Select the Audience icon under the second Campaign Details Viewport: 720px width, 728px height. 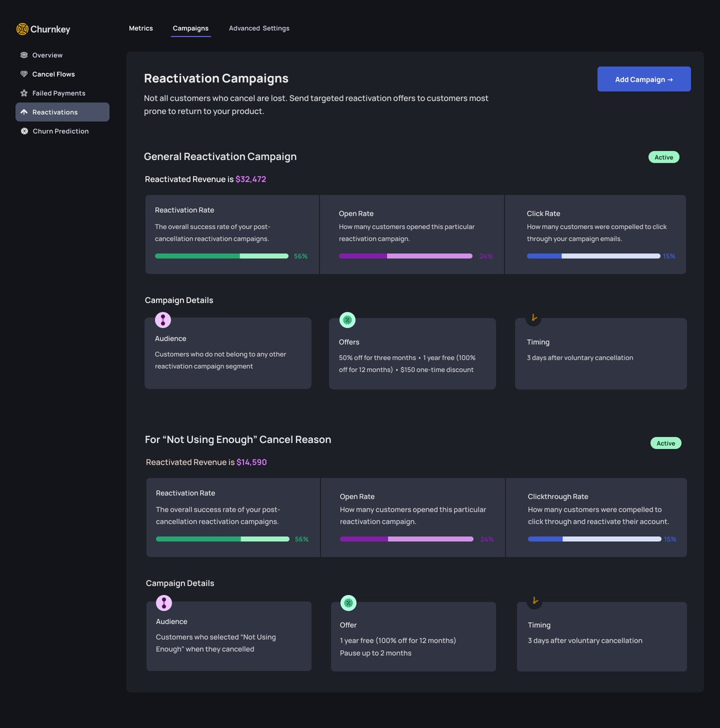click(x=164, y=602)
